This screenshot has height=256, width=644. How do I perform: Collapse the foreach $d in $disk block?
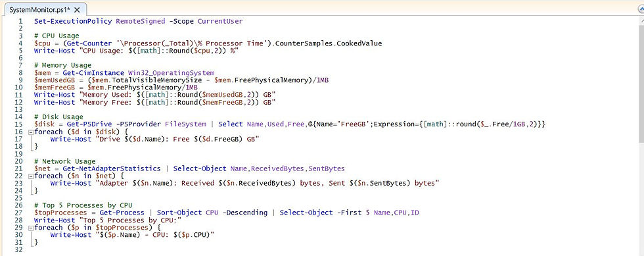click(x=30, y=132)
